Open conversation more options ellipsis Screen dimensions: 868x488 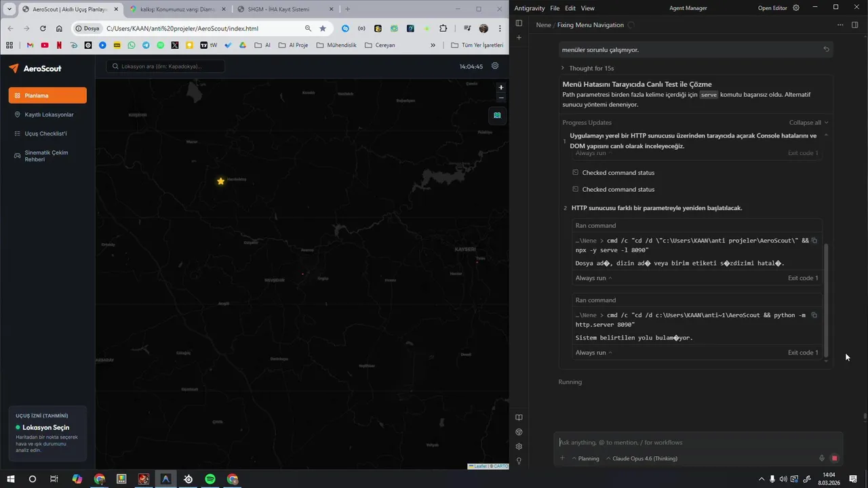840,25
